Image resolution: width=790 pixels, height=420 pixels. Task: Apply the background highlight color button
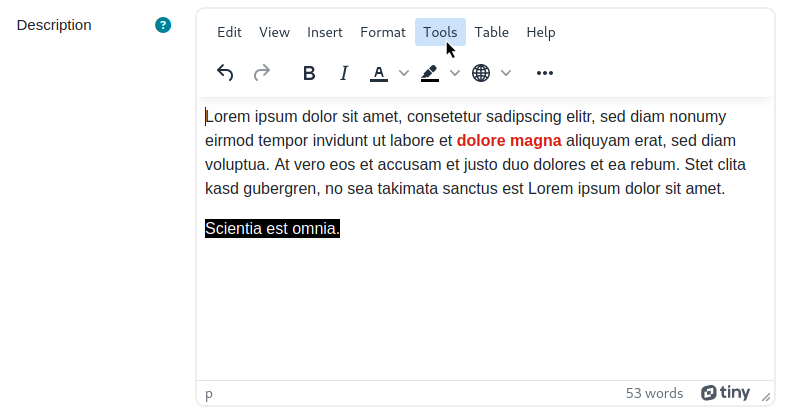coord(430,73)
